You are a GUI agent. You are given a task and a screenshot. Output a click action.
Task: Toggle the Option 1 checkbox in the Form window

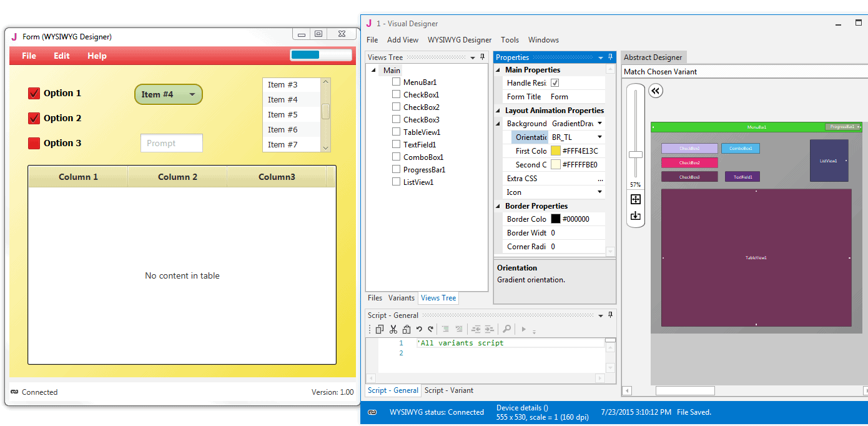(x=34, y=93)
